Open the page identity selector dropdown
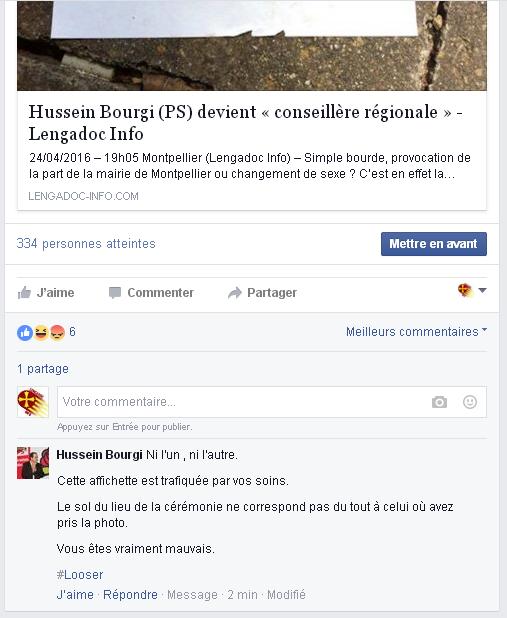The image size is (507, 618). tap(472, 291)
